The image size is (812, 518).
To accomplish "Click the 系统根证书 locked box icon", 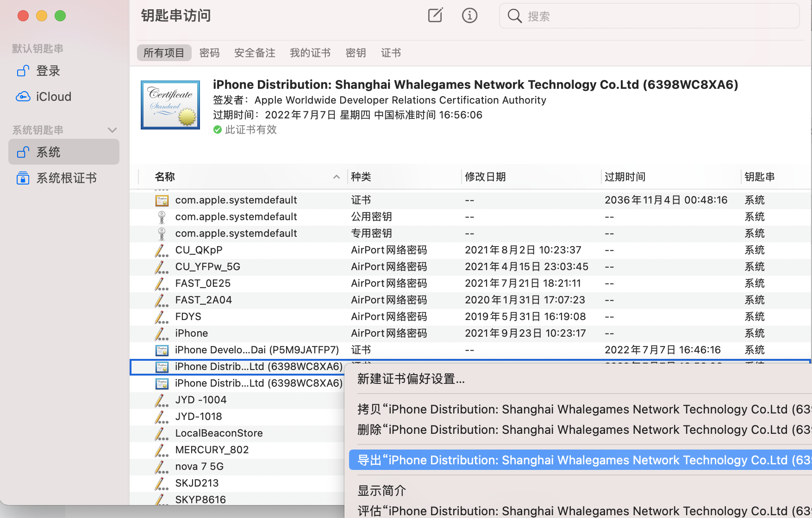I will 23,178.
